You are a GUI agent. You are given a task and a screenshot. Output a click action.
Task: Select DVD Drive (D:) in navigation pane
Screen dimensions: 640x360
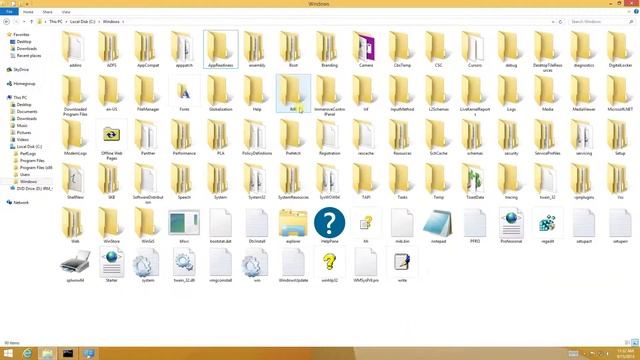pyautogui.click(x=35, y=188)
